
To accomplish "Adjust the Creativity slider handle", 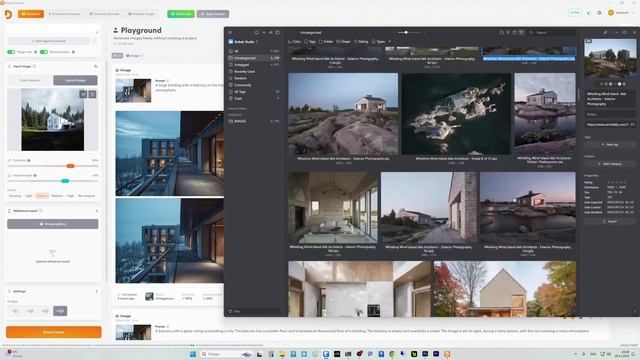I will [x=71, y=166].
